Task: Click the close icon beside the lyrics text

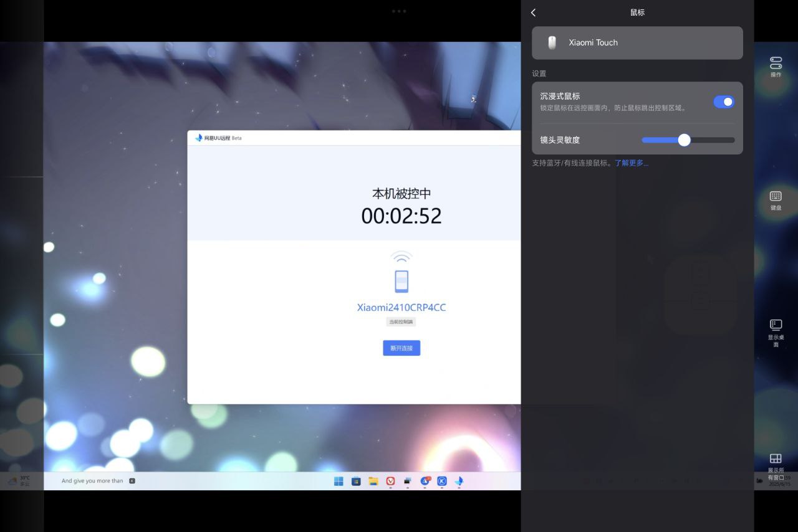Action: tap(132, 481)
